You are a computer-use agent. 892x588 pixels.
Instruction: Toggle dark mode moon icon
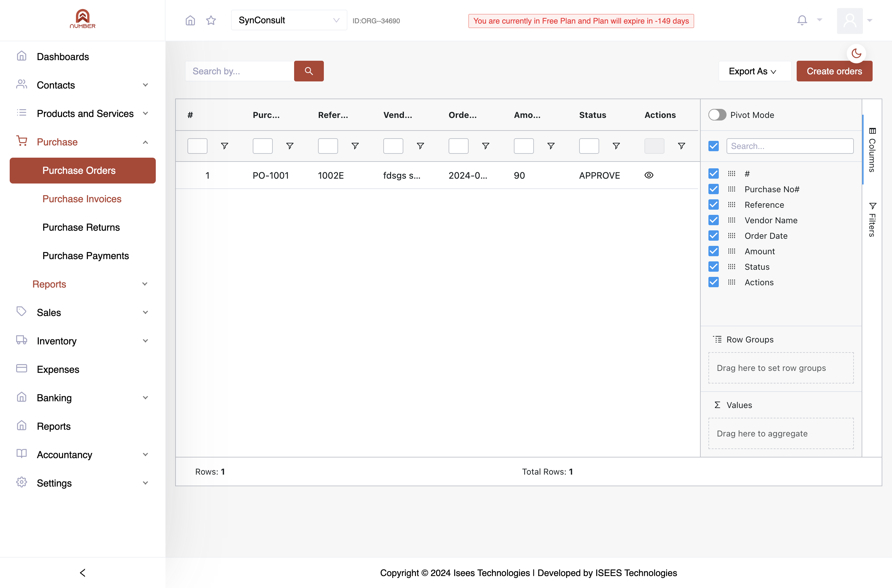(x=856, y=53)
